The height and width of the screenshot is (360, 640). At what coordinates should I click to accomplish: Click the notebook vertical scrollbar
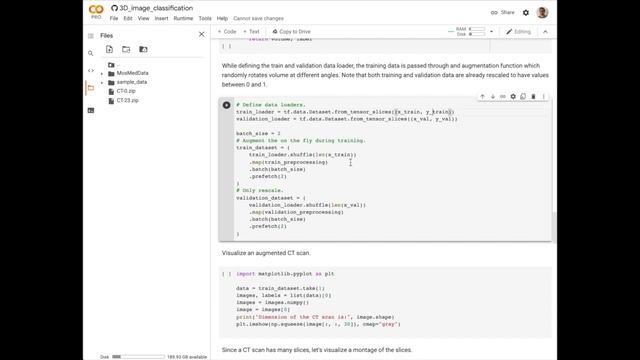[x=554, y=227]
